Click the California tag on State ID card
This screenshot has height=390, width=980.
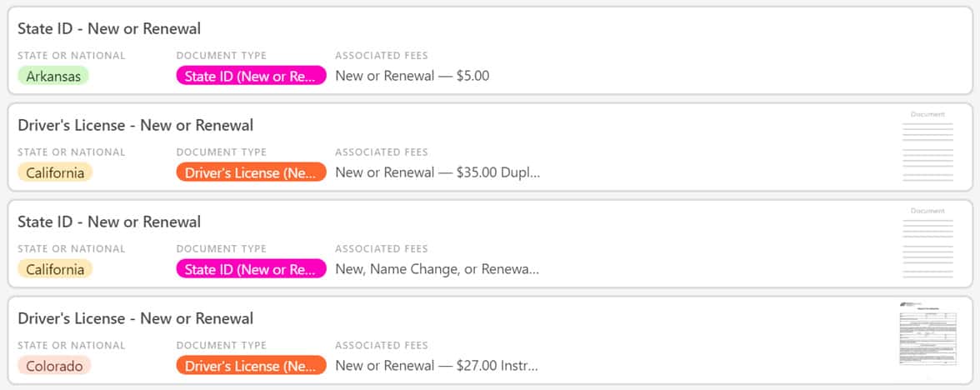point(55,269)
